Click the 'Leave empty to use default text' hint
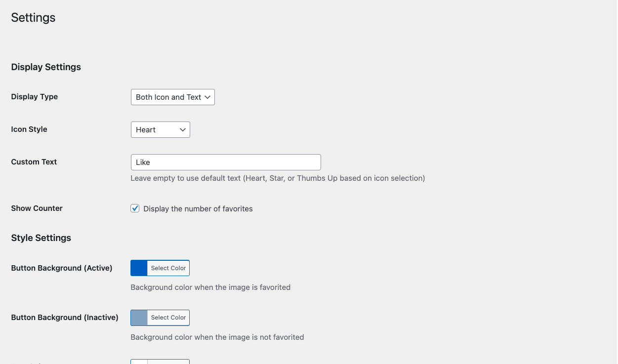 [x=278, y=178]
